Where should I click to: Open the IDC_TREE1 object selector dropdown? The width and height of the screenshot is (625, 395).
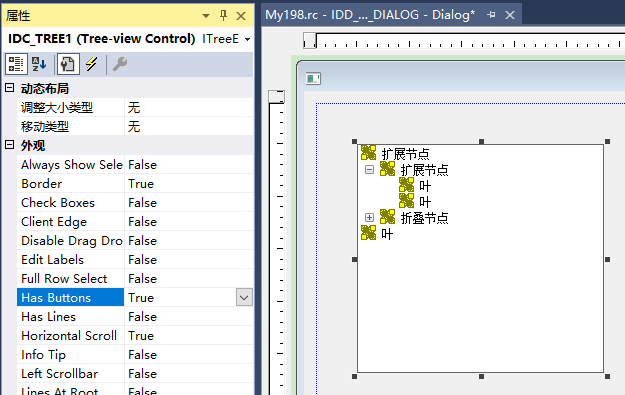[248, 39]
